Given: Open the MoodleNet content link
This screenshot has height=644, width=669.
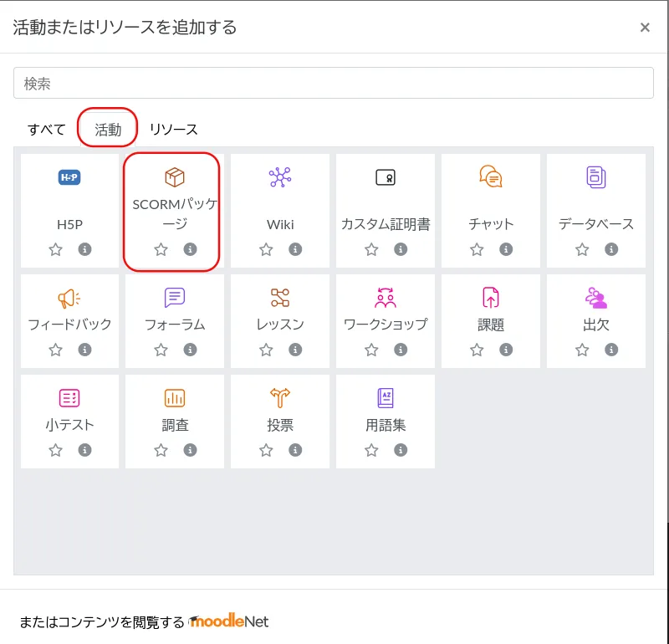Looking at the screenshot, I should pos(228,621).
